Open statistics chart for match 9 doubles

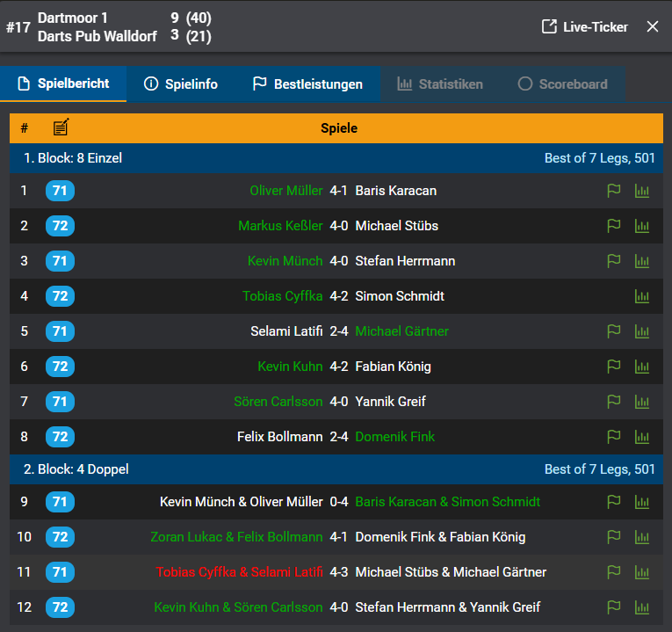pyautogui.click(x=642, y=502)
